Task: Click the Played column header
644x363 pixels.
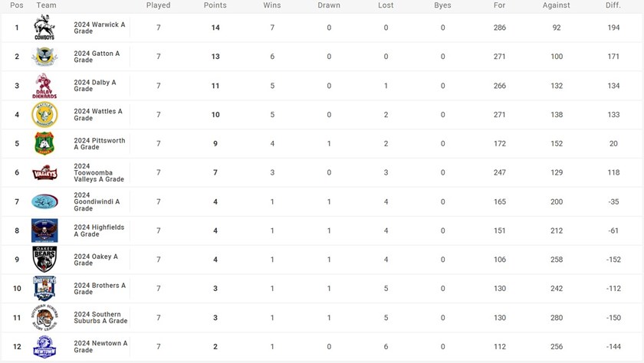Action: click(158, 5)
